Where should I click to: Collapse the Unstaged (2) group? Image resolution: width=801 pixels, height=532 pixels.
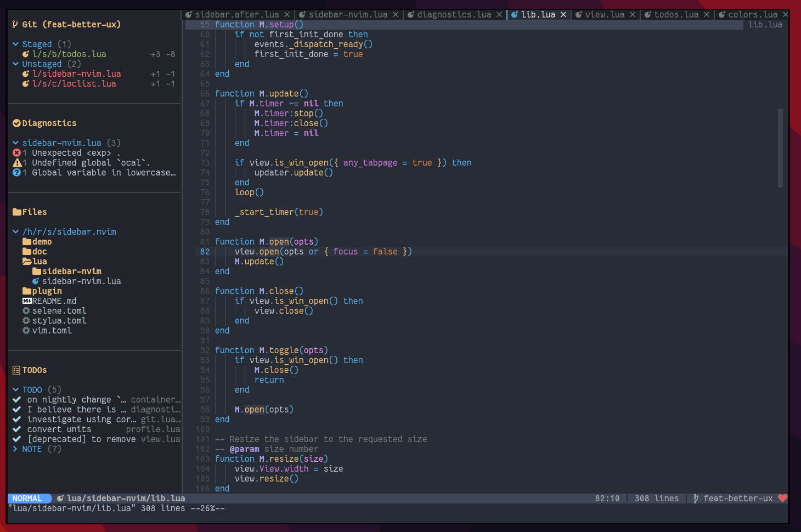pyautogui.click(x=15, y=64)
